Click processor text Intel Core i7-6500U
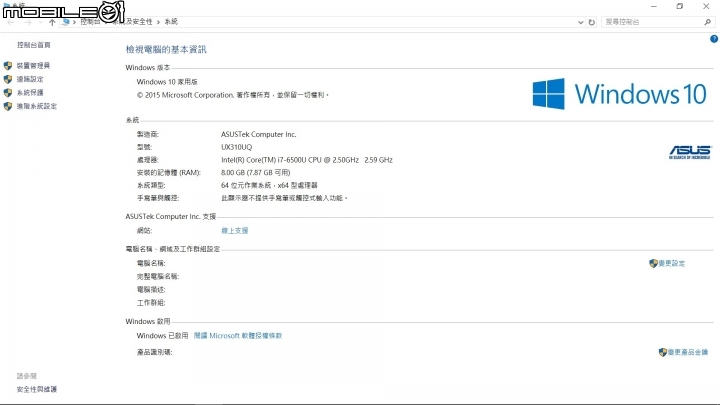The height and width of the screenshot is (405, 720). [307, 160]
